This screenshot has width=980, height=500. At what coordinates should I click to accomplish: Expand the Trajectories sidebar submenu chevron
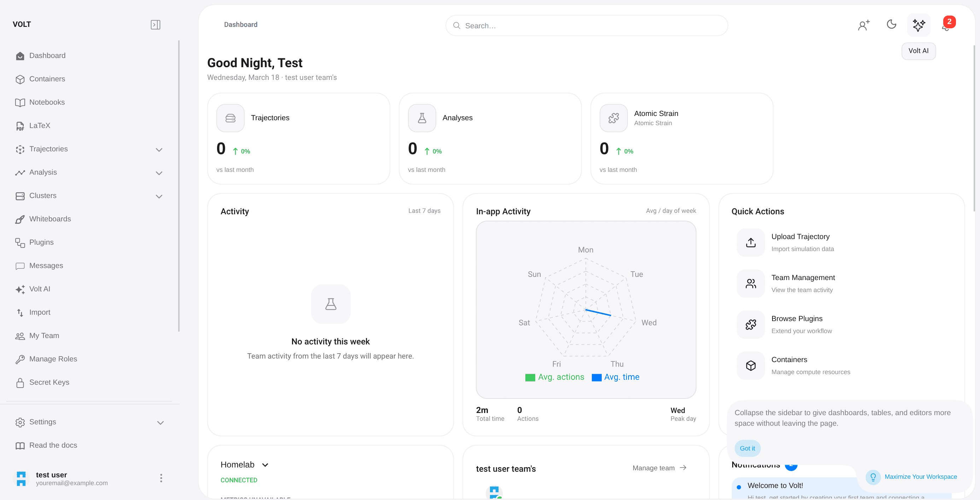159,150
